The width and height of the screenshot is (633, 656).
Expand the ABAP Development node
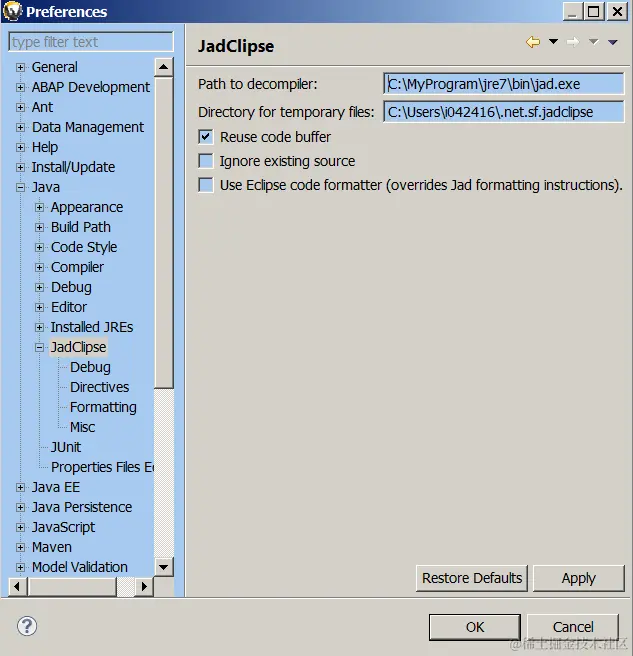20,87
